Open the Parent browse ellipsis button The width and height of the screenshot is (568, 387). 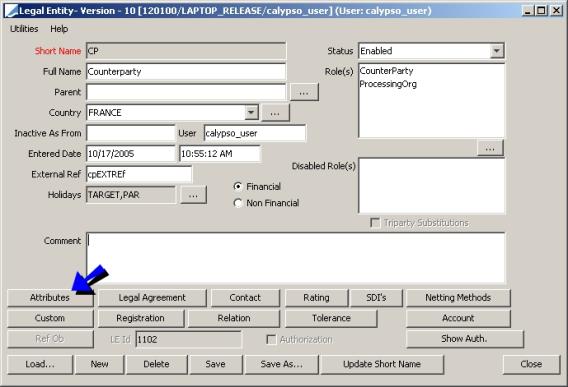coord(304,92)
